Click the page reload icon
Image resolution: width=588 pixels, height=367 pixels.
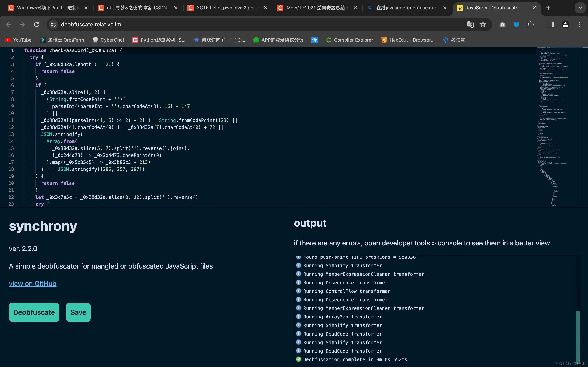point(36,24)
